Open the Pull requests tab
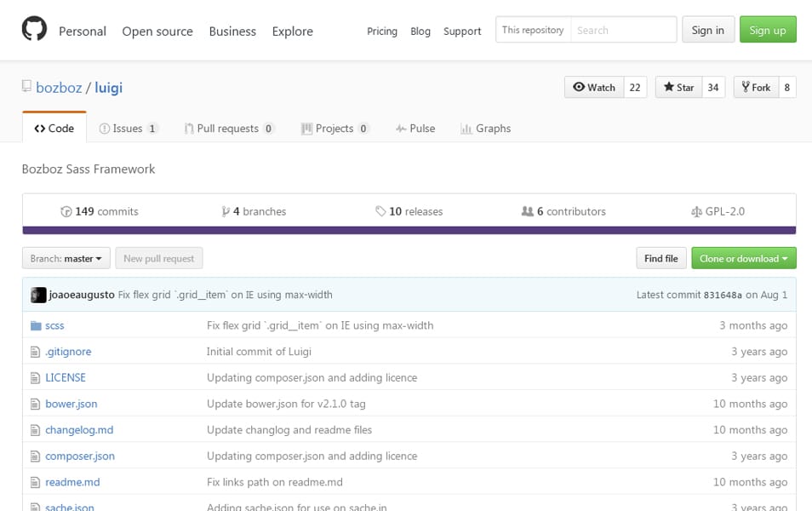The height and width of the screenshot is (511, 812). (x=228, y=129)
